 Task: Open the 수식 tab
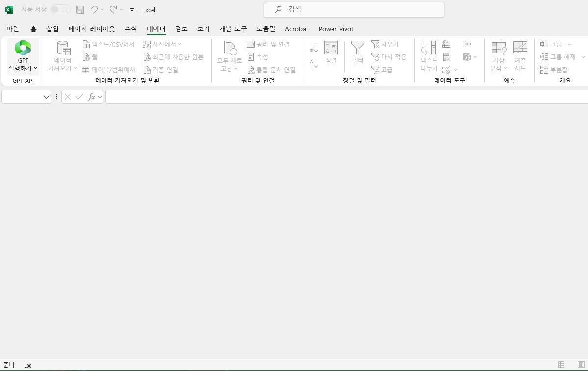point(130,29)
